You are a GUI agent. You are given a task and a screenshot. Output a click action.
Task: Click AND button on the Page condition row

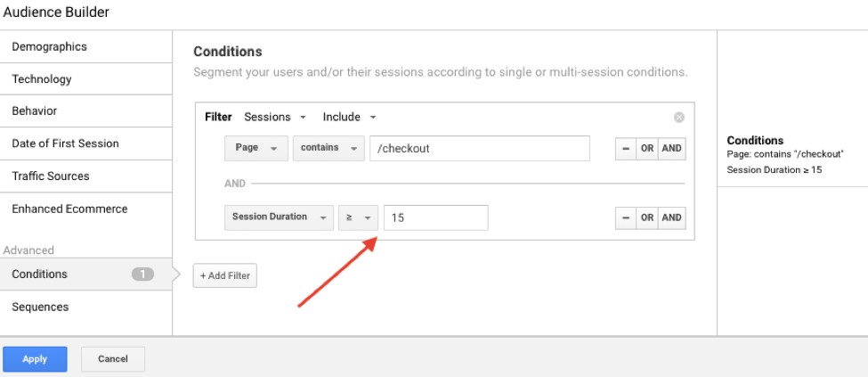[672, 149]
